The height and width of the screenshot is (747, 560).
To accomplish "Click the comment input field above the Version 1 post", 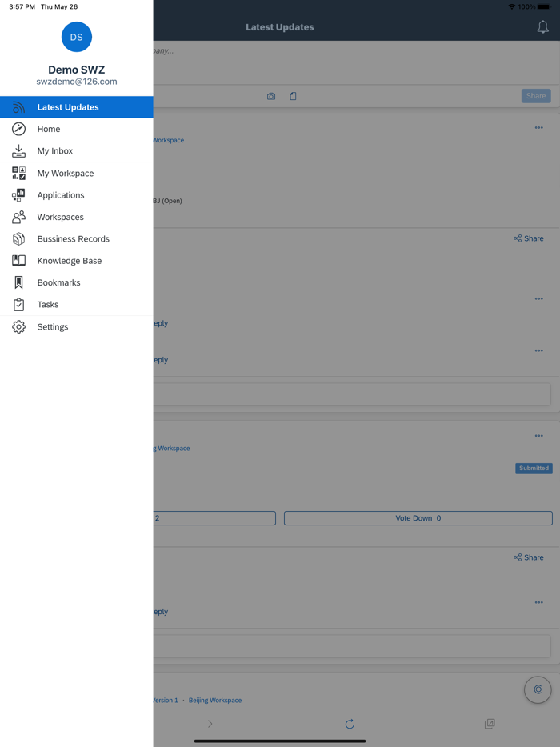I will [x=352, y=646].
